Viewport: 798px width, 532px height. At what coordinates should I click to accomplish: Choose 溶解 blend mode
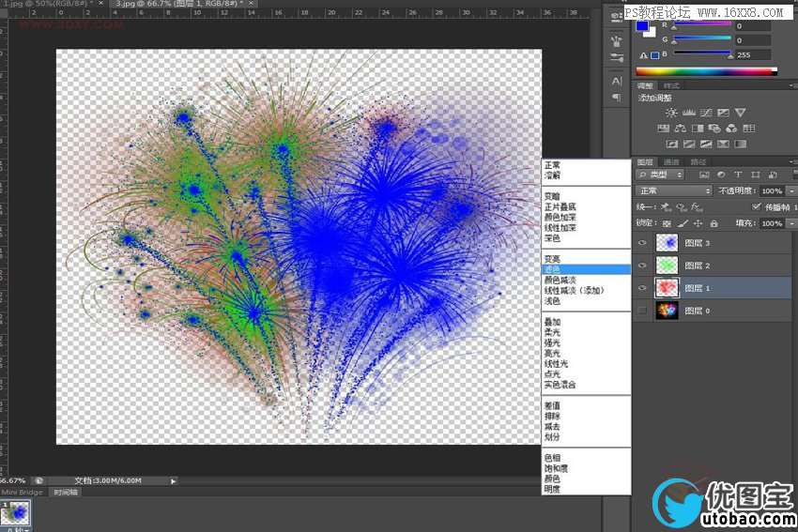[586, 175]
